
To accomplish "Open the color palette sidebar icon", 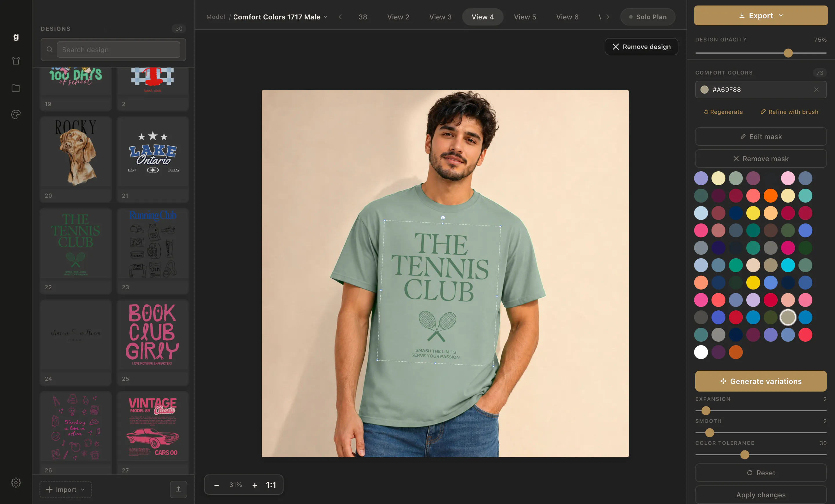I will (x=16, y=114).
